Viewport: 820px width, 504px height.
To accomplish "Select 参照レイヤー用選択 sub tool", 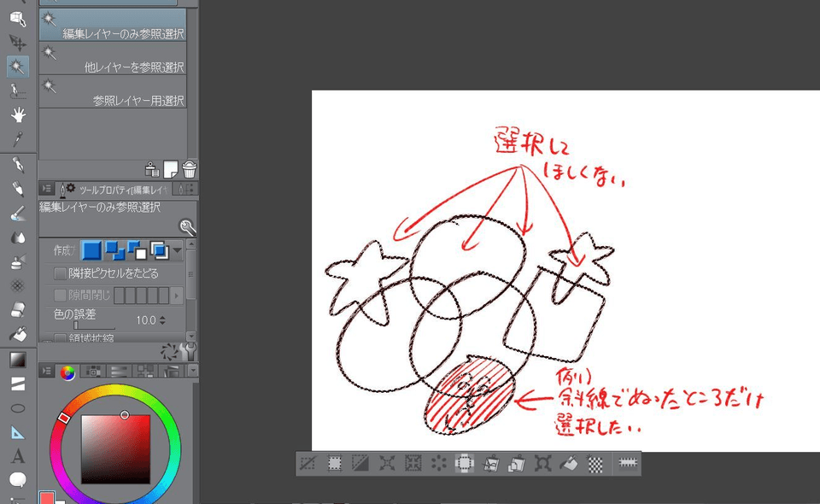I will click(x=113, y=91).
